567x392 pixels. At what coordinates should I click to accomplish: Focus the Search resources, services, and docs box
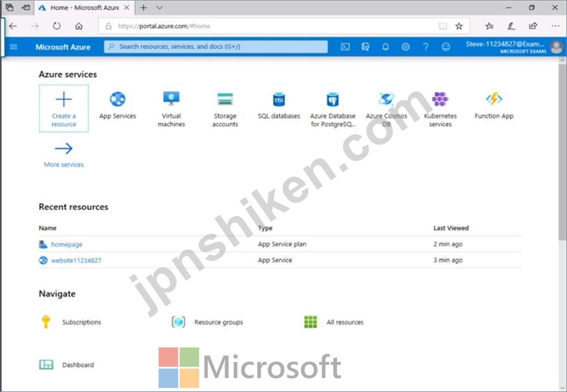[x=216, y=47]
